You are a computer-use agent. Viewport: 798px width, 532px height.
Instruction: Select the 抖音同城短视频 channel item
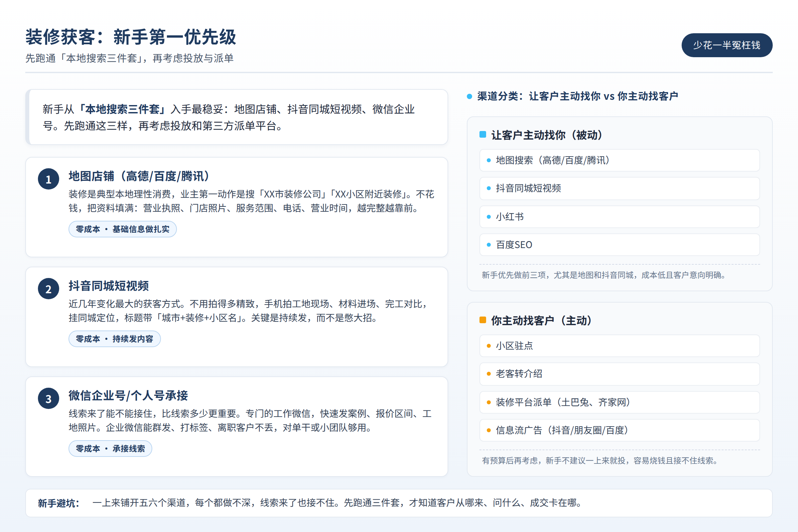click(619, 188)
